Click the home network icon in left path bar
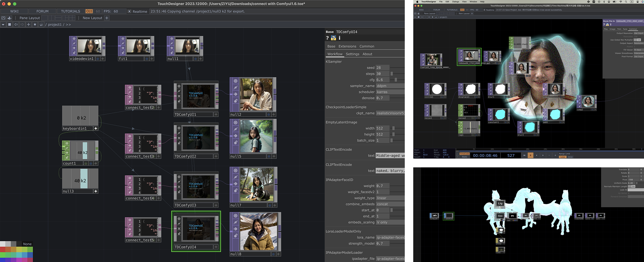This screenshot has height=262, width=644. pyautogui.click(x=41, y=25)
